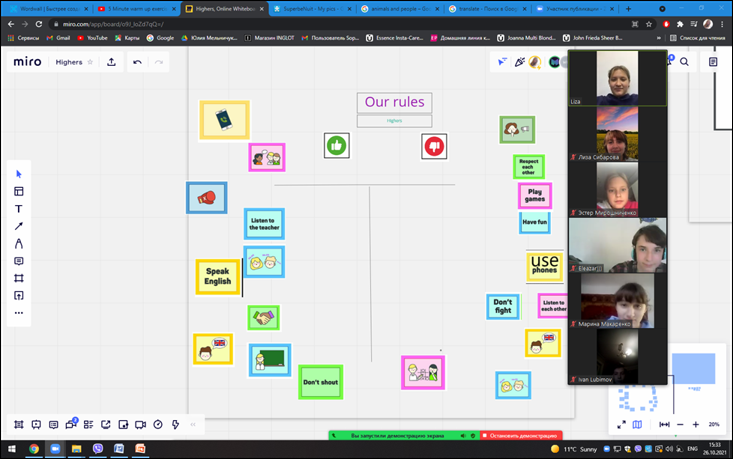The width and height of the screenshot is (733, 459).
Task: Expand more tools with three dots
Action: (x=18, y=313)
